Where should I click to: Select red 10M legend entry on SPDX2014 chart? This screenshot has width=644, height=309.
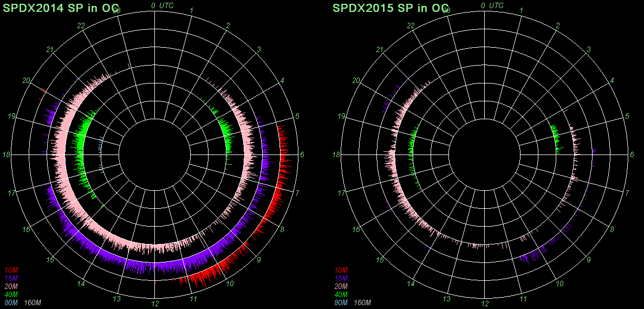pyautogui.click(x=11, y=270)
